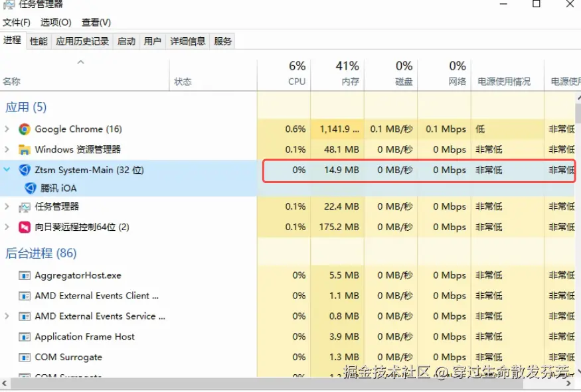Viewport: 581px width, 392px height.
Task: Click the AMD External Events Client icon
Action: click(x=25, y=296)
